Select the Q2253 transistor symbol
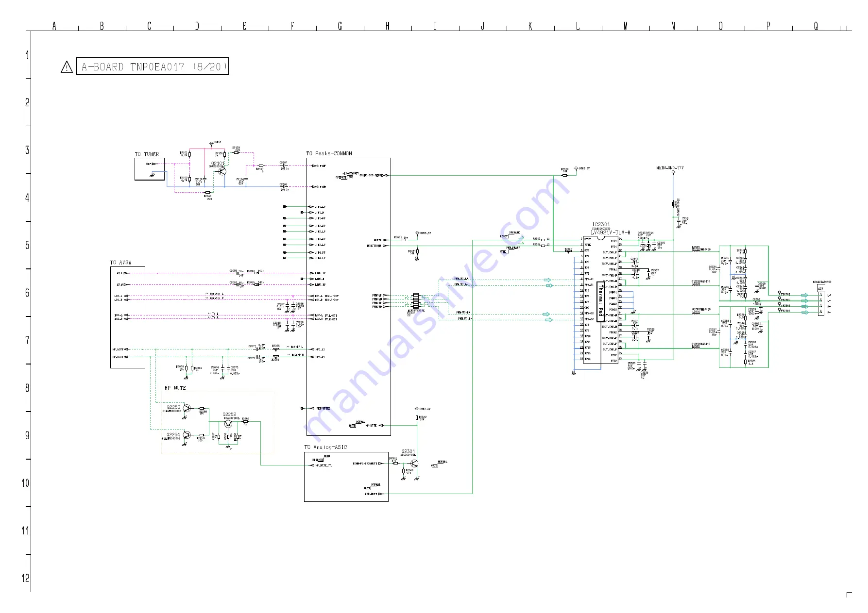868x613 pixels. coord(187,409)
